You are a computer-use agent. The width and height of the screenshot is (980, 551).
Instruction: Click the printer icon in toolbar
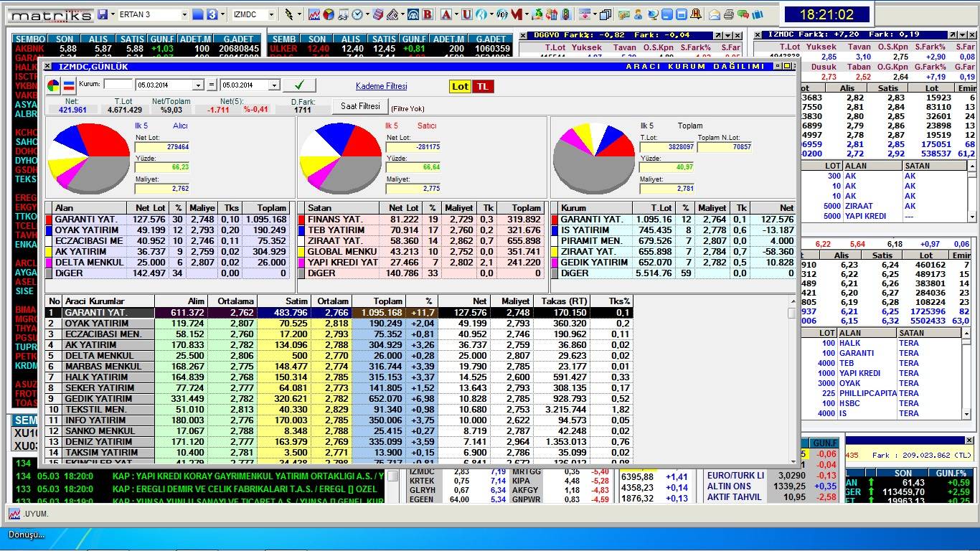[x=729, y=14]
